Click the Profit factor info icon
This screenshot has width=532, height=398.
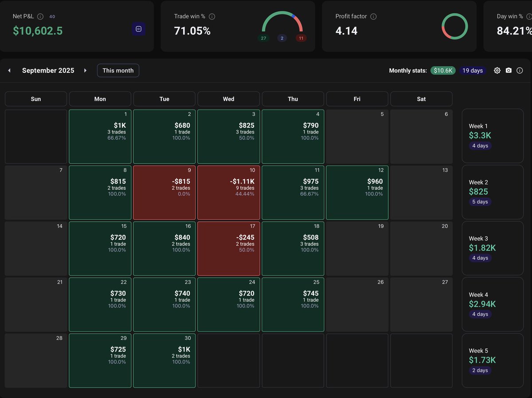(x=372, y=16)
